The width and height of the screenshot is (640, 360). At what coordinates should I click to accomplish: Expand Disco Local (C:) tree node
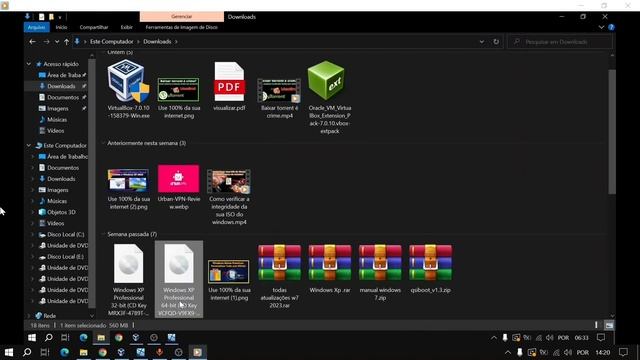[33, 235]
